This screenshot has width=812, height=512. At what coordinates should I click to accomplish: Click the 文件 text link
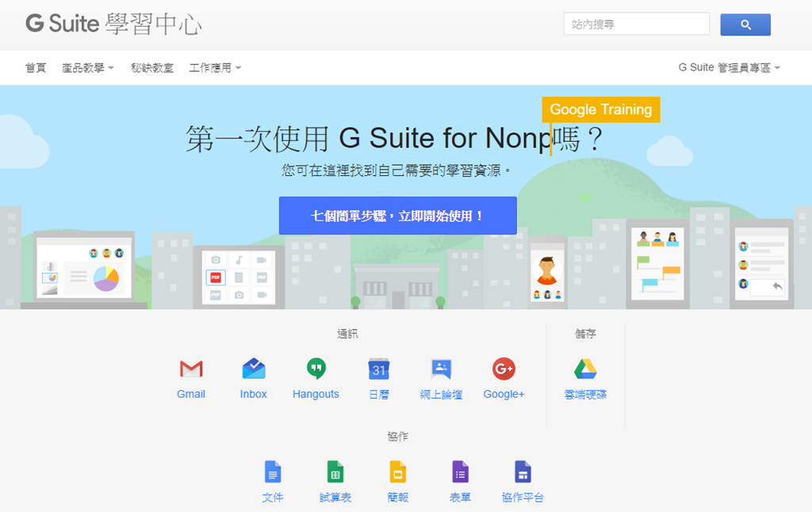(x=273, y=498)
